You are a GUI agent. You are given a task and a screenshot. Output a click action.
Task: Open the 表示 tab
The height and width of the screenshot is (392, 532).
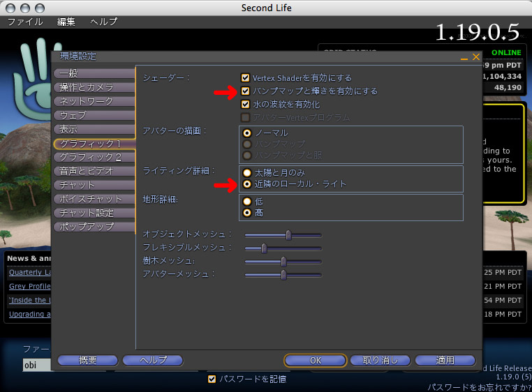[x=94, y=129]
